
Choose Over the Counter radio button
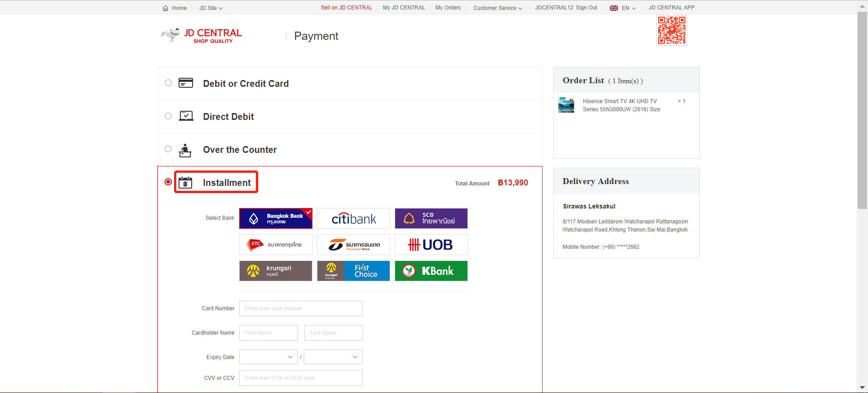coord(168,149)
